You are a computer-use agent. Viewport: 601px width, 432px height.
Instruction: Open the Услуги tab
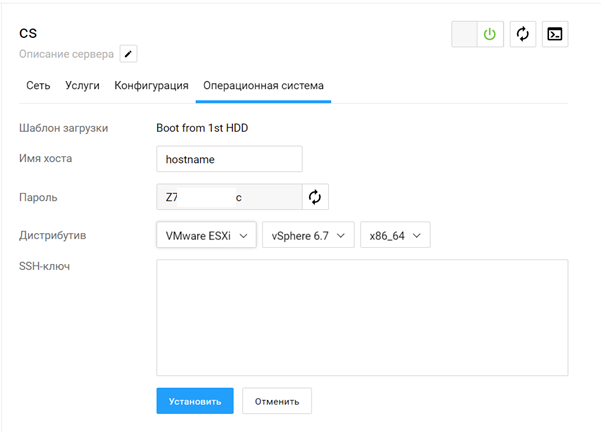[82, 86]
